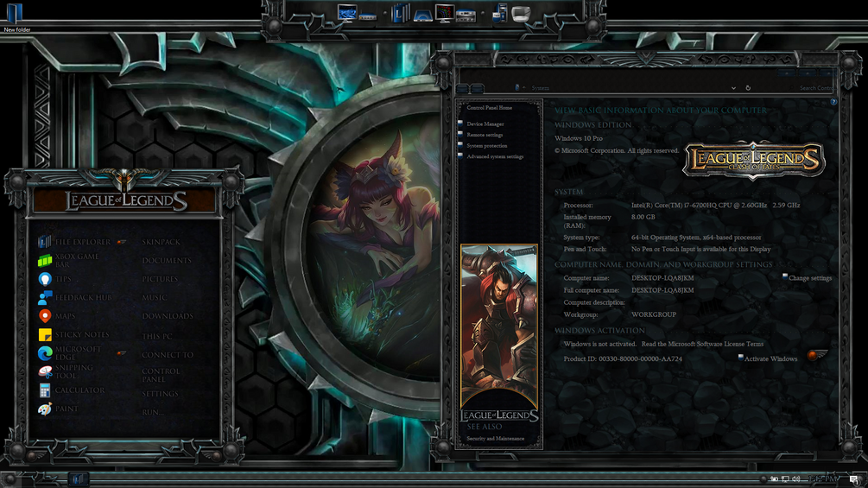The width and height of the screenshot is (868, 488).
Task: Launch Microsoft Edge
Action: click(x=70, y=353)
